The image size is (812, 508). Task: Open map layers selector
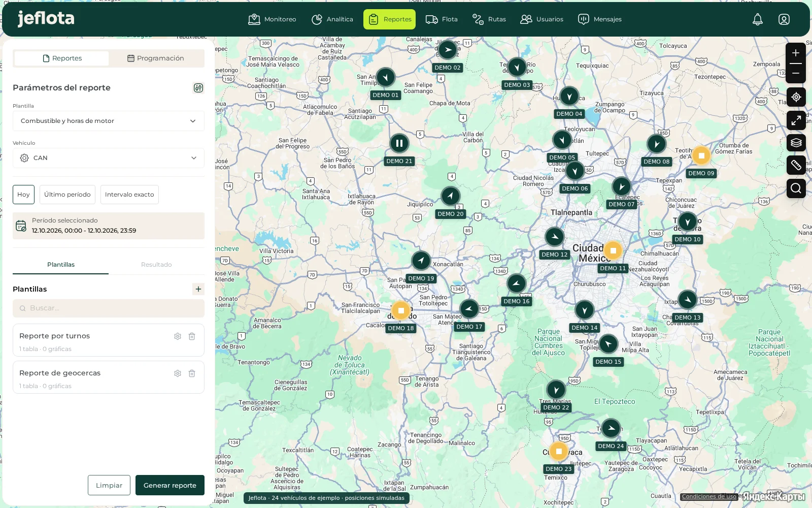(x=796, y=142)
